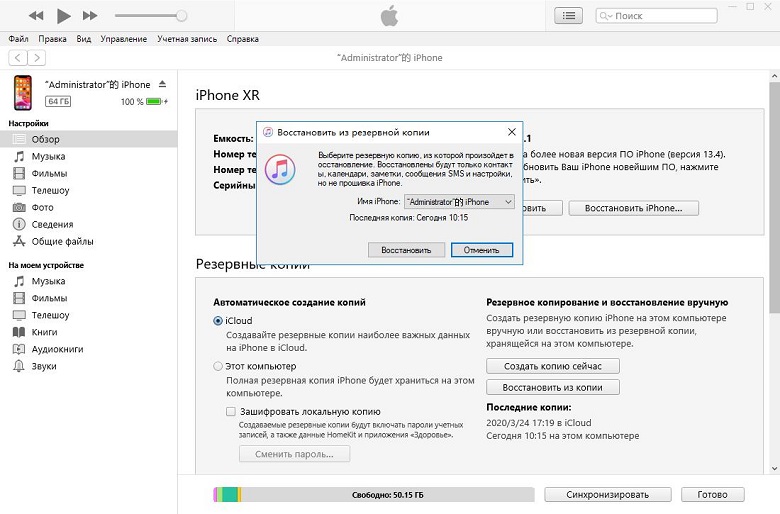Select the Этот компьютер radio button

pyautogui.click(x=218, y=366)
